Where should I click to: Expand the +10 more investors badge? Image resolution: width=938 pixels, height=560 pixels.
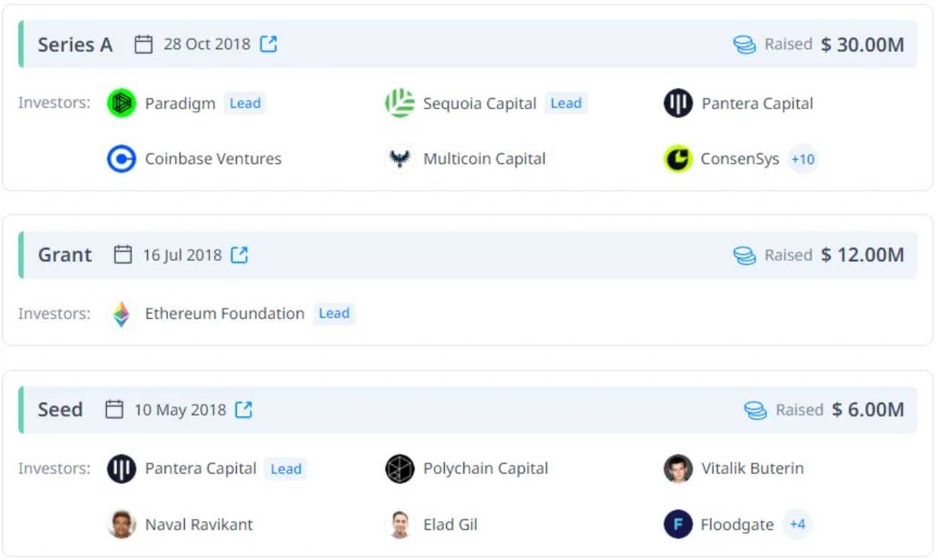pyautogui.click(x=803, y=159)
